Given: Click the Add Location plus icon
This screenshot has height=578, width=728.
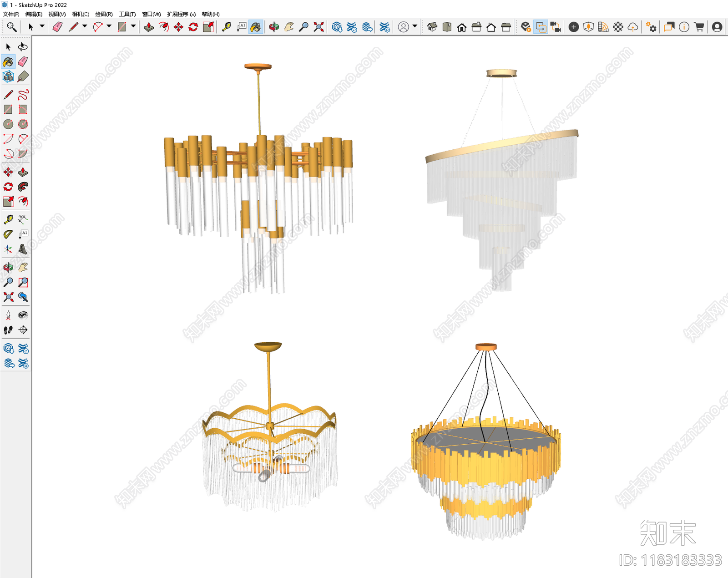Looking at the screenshot, I should (574, 27).
